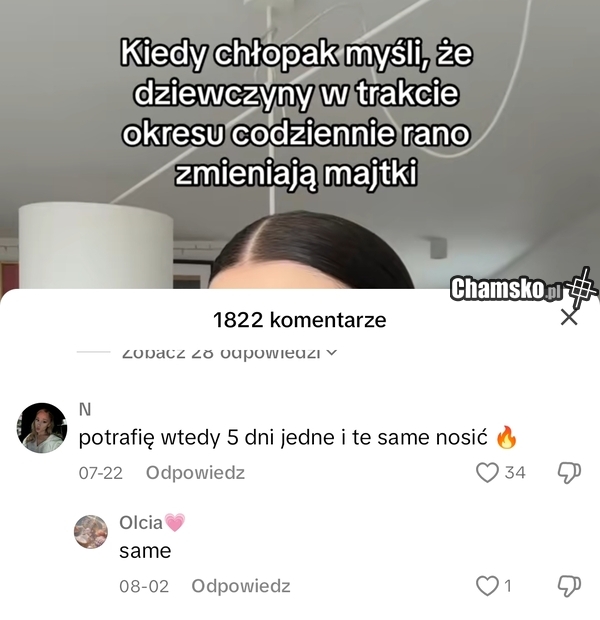Click the 07-22 comment date
The width and height of the screenshot is (600, 620).
[100, 473]
